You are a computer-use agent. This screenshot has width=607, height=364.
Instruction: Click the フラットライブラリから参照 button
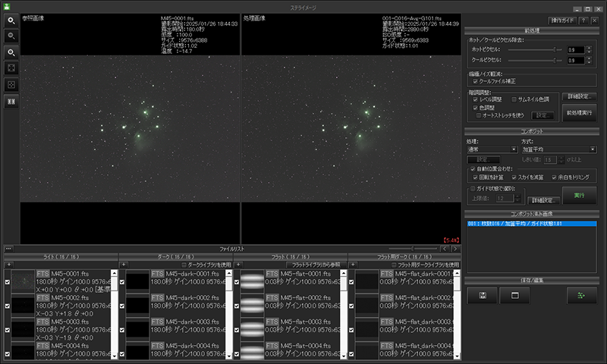click(x=316, y=265)
